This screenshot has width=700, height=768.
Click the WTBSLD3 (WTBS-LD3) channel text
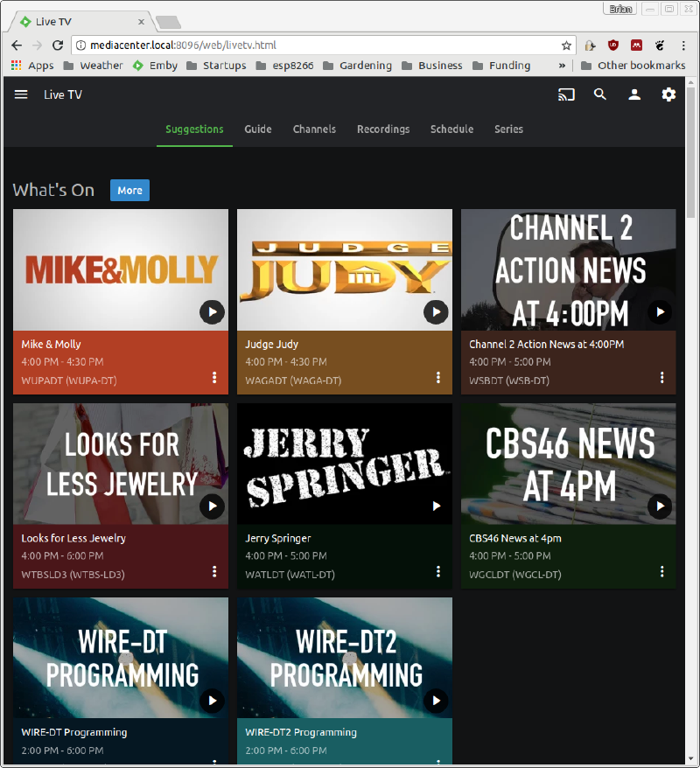click(73, 575)
